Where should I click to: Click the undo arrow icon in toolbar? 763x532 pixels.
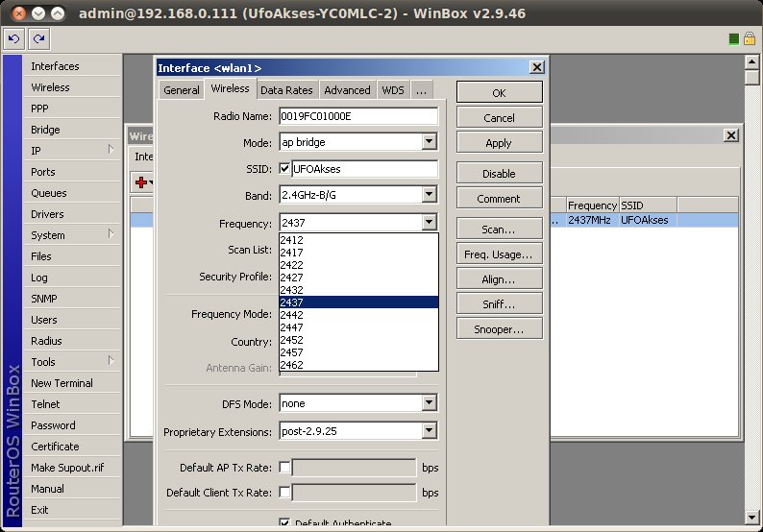(x=13, y=38)
